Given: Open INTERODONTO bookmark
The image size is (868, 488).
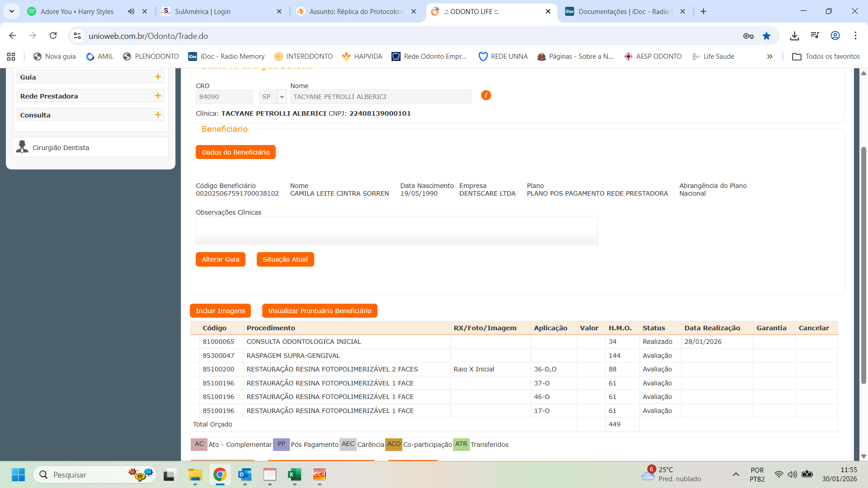Looking at the screenshot, I should coord(303,56).
